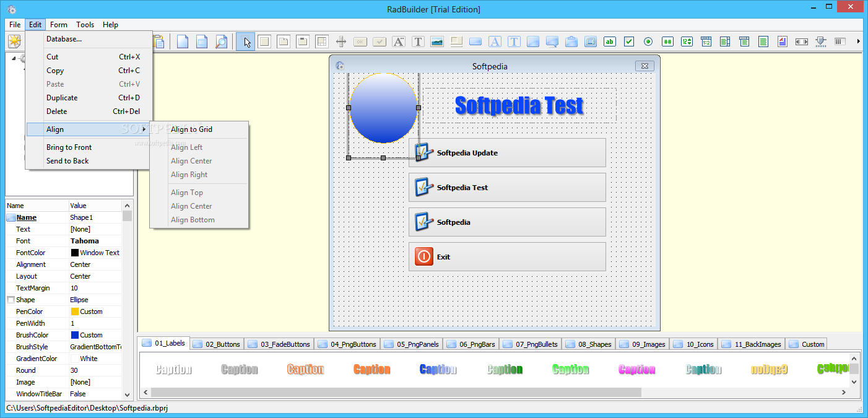Viewport: 868px width, 418px height.
Task: Click the Name property value Shape1
Action: (95, 217)
